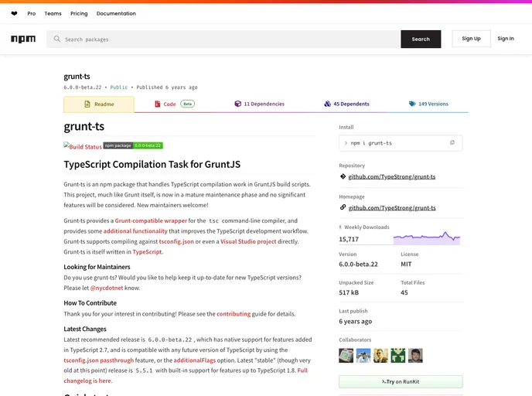532x396 pixels.
Task: Click the version value 6.0.0-beta.22 in sidebar
Action: [358, 264]
